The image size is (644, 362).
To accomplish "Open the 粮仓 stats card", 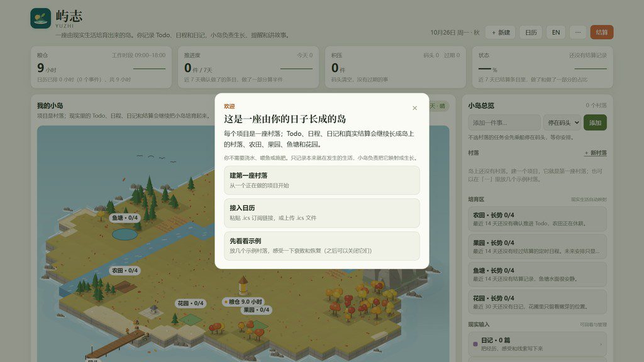I will tap(101, 67).
